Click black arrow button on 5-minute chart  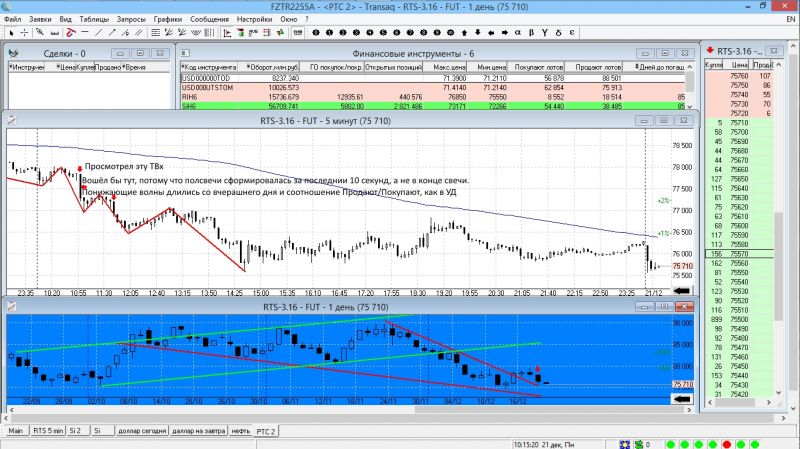click(x=682, y=290)
